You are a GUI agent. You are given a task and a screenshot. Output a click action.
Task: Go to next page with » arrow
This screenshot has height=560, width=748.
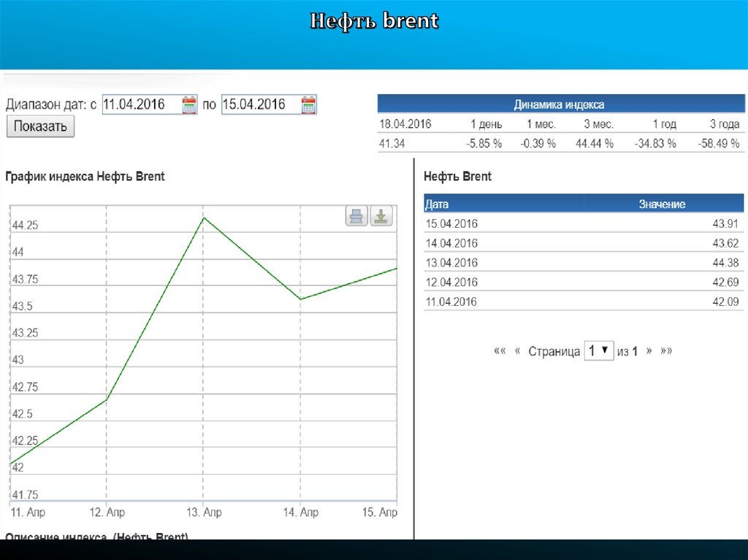click(x=649, y=351)
